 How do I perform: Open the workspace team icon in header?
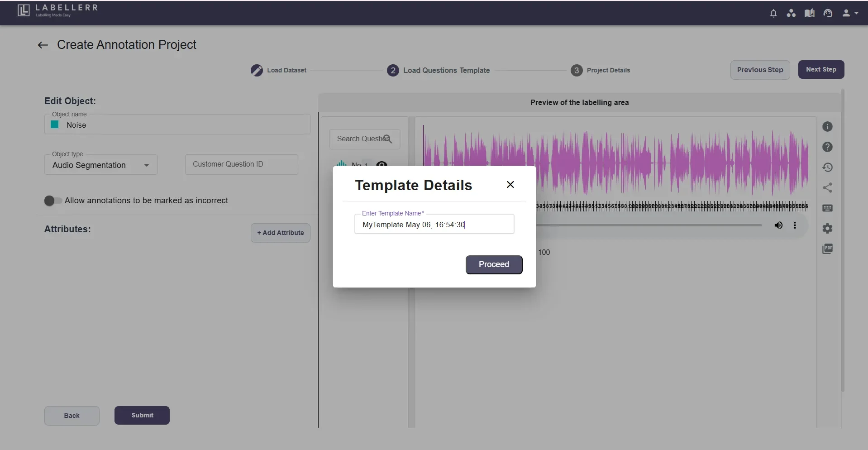pyautogui.click(x=791, y=13)
